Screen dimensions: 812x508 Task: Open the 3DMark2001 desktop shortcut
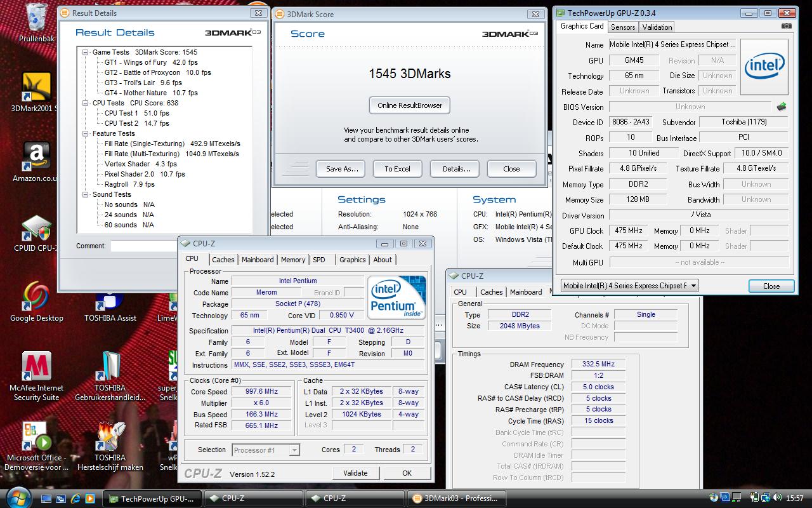pyautogui.click(x=36, y=92)
